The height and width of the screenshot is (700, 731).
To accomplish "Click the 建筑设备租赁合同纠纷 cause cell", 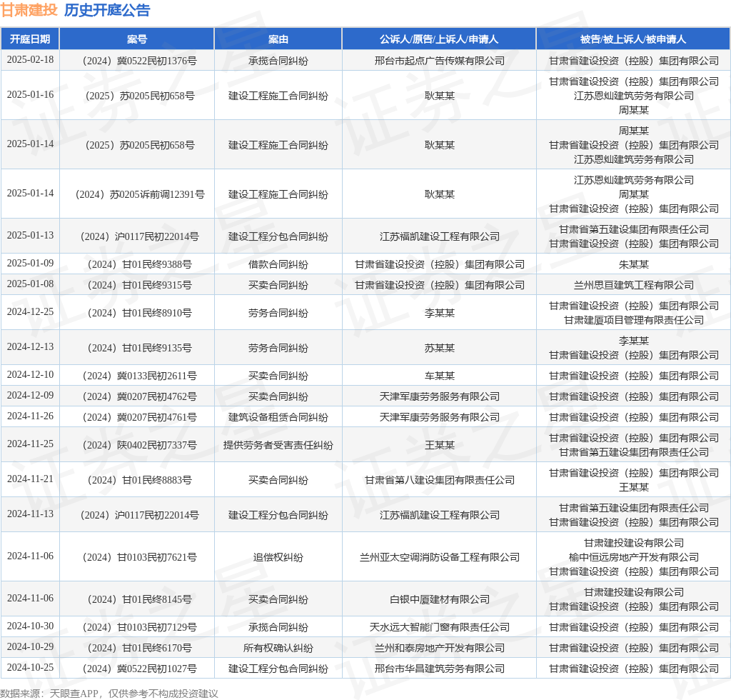I will (x=278, y=417).
